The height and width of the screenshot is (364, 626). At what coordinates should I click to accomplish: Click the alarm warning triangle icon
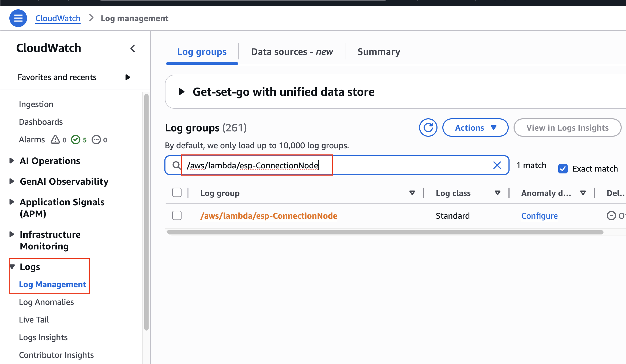coord(55,139)
